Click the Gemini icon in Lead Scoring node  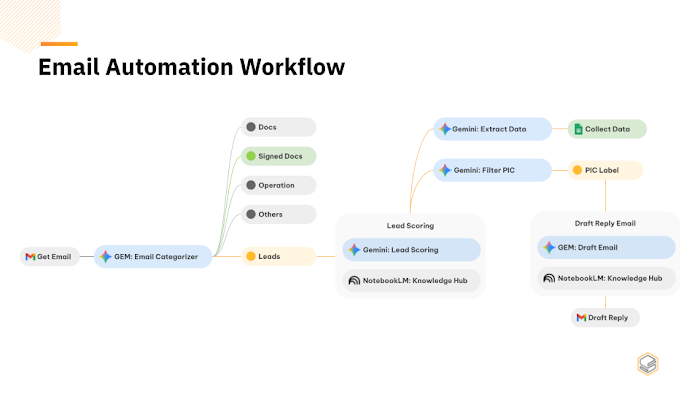click(354, 250)
